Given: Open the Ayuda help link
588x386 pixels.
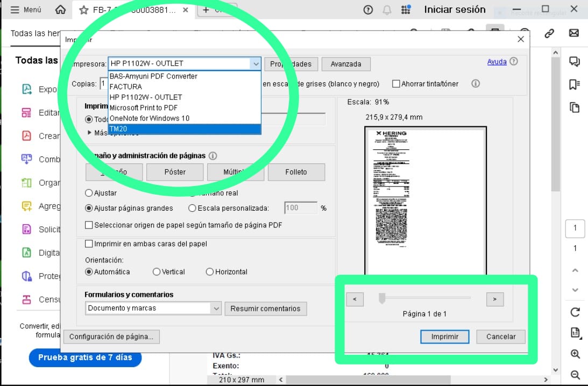Looking at the screenshot, I should coord(497,62).
